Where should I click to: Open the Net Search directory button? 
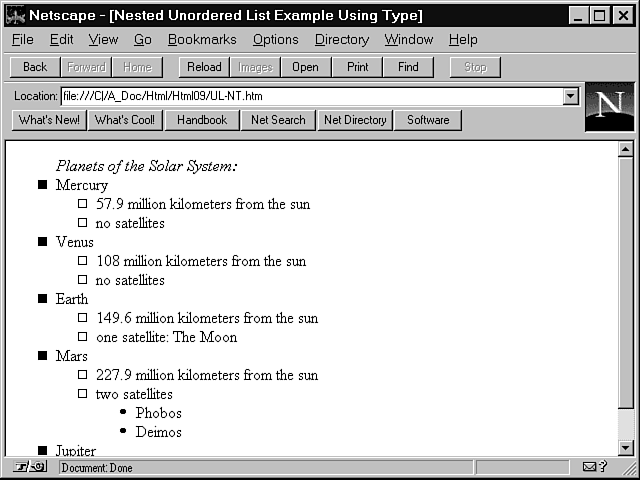tap(278, 120)
